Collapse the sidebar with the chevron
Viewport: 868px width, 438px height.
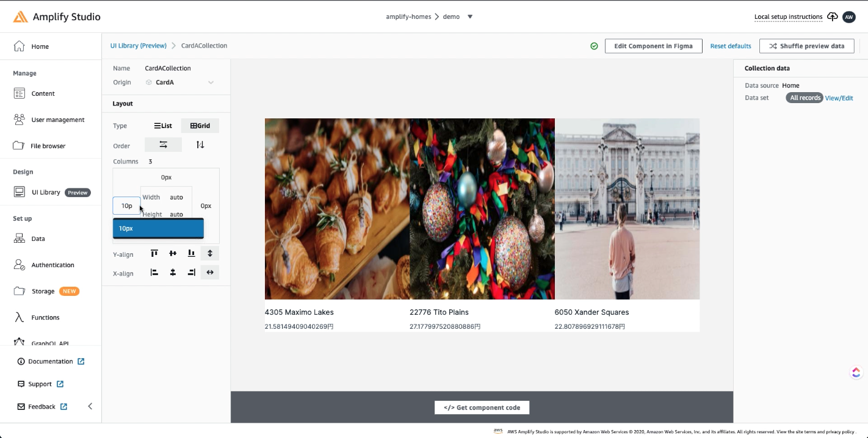coord(90,406)
